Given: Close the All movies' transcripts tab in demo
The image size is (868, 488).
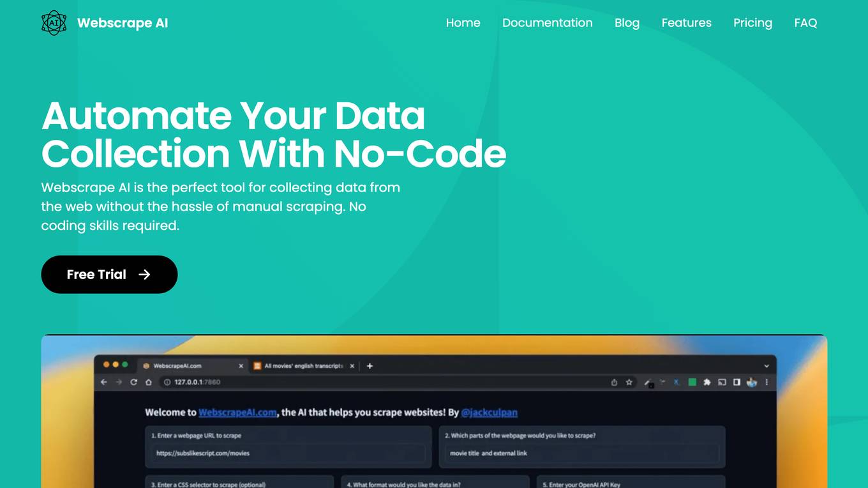Looking at the screenshot, I should 352,366.
